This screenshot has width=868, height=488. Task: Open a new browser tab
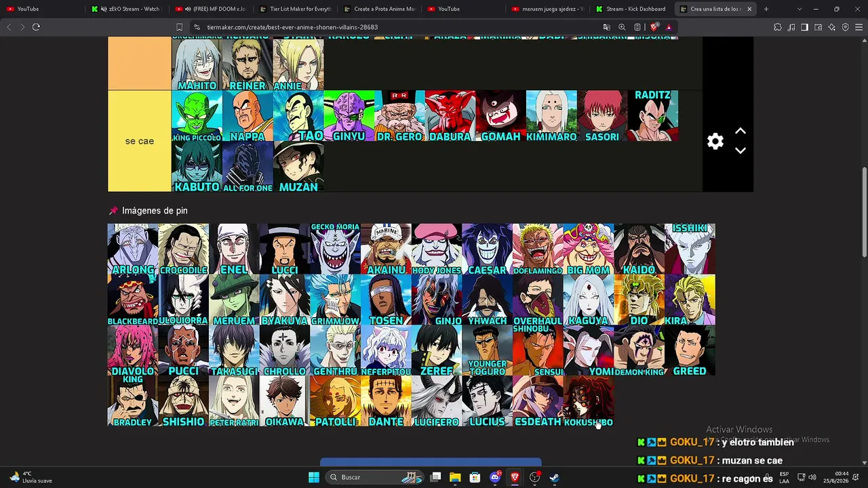[x=766, y=9]
